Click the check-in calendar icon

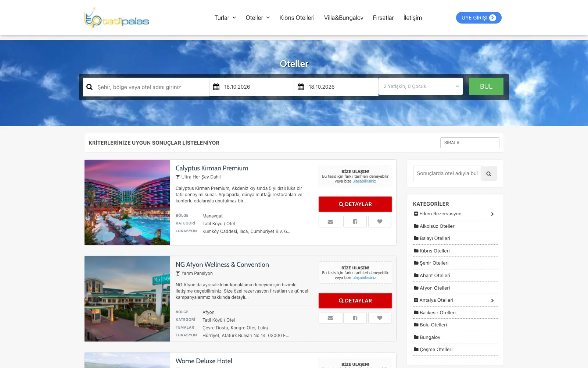tap(216, 87)
